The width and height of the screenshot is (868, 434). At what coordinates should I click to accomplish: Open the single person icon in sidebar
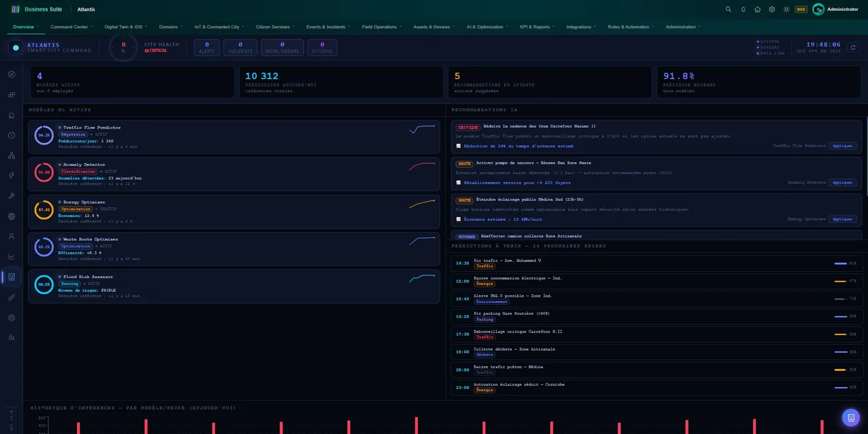11,237
